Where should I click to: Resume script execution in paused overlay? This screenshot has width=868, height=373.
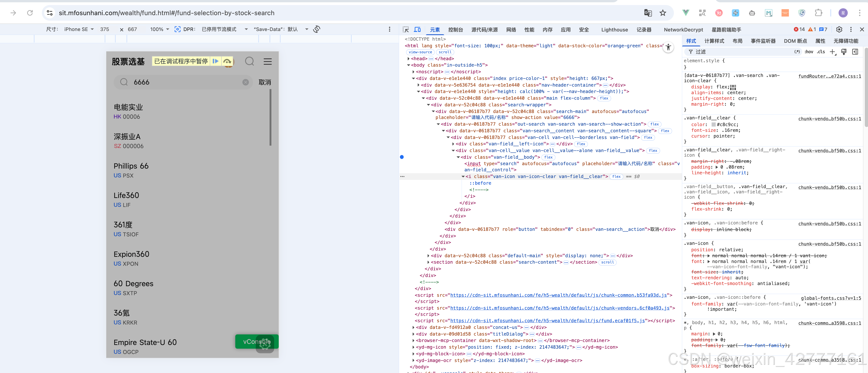[215, 61]
